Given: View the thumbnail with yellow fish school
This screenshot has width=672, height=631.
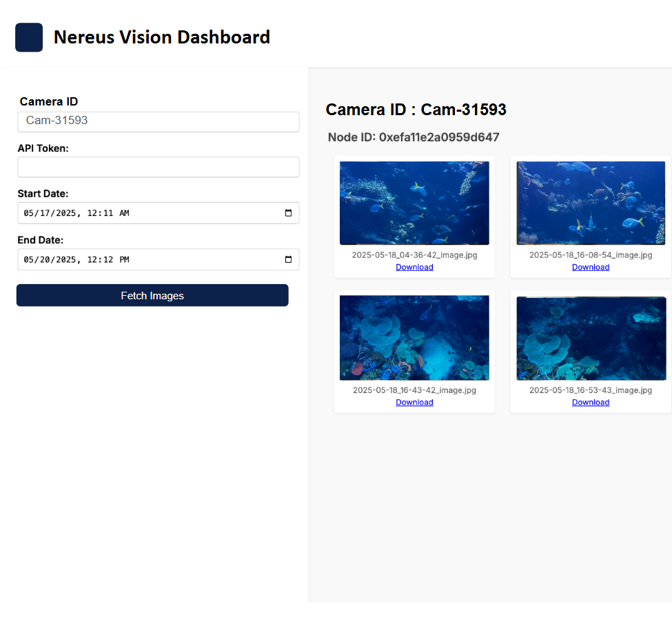Looking at the screenshot, I should pyautogui.click(x=590, y=202).
